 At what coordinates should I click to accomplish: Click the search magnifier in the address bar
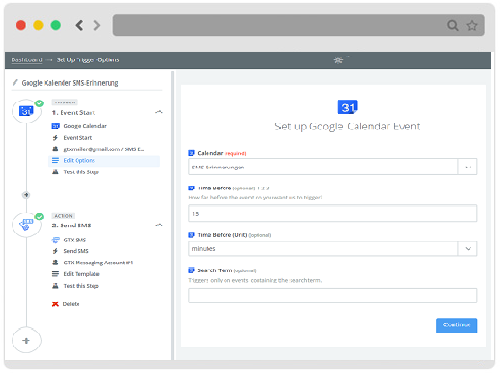coord(452,25)
